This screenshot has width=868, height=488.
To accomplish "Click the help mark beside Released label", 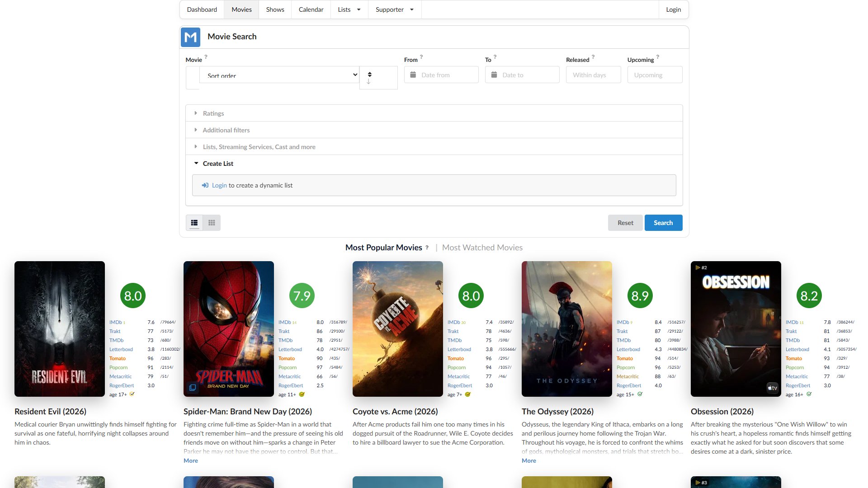I will pos(593,57).
